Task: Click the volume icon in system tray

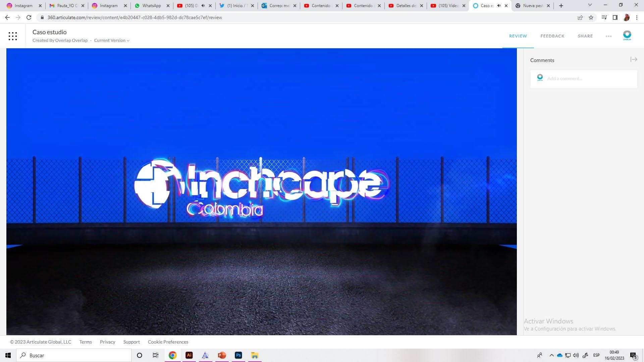Action: click(x=576, y=355)
